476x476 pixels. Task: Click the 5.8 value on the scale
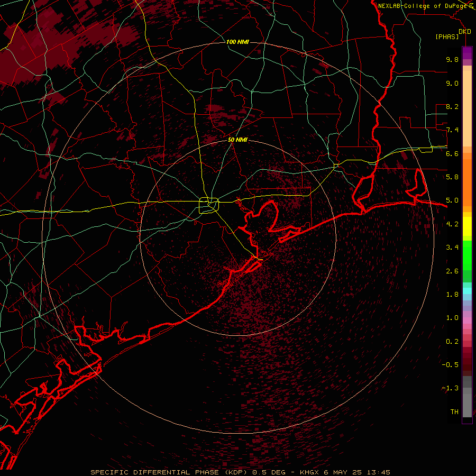click(452, 177)
